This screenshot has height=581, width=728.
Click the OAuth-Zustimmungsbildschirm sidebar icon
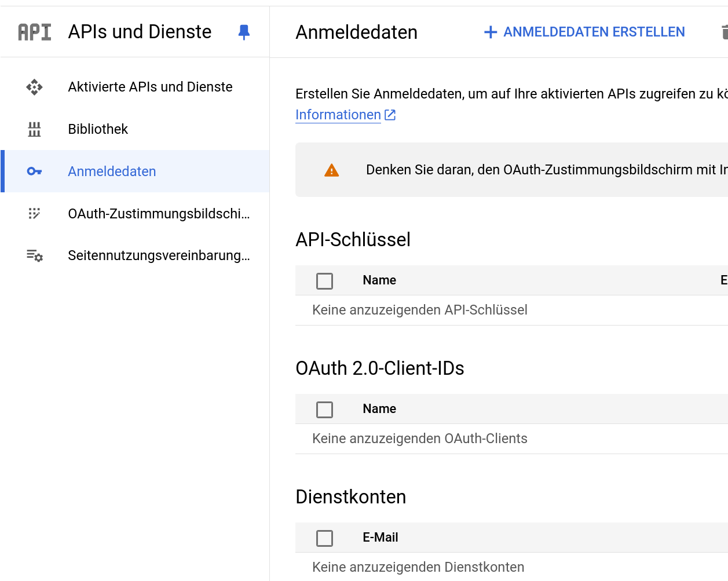tap(34, 214)
